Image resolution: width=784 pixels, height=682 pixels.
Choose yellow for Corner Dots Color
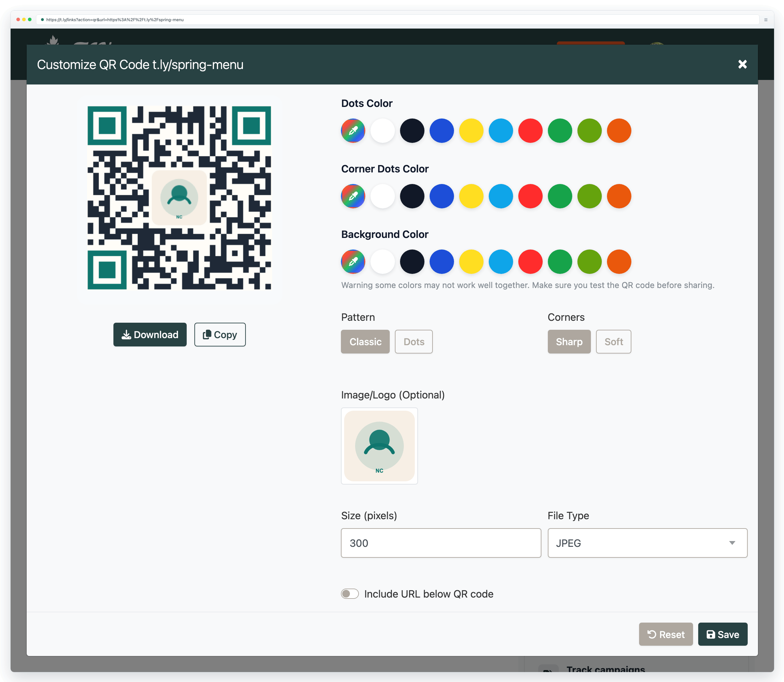click(x=471, y=196)
